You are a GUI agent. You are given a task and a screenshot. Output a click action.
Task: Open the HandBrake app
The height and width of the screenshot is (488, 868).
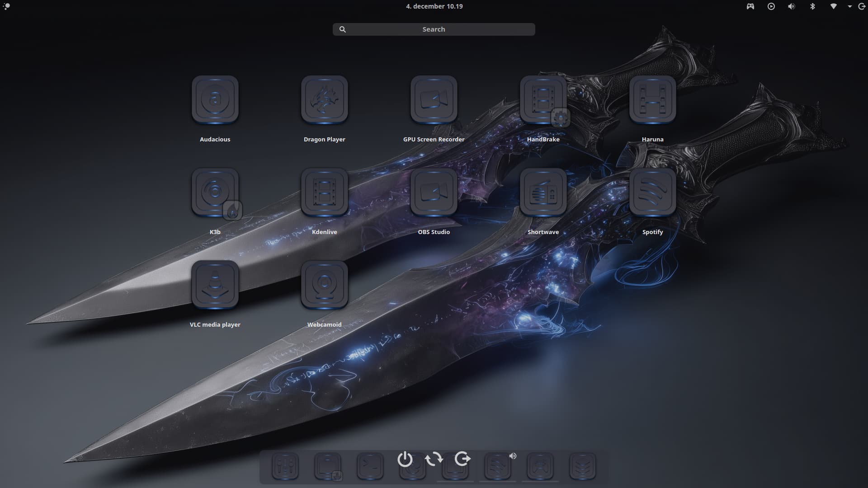[543, 99]
